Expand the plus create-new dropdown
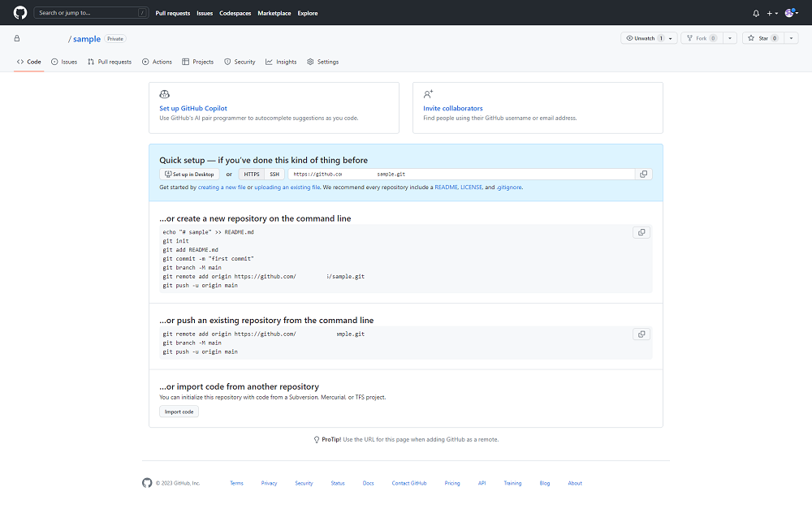Viewport: 812px width, 509px height. 772,13
